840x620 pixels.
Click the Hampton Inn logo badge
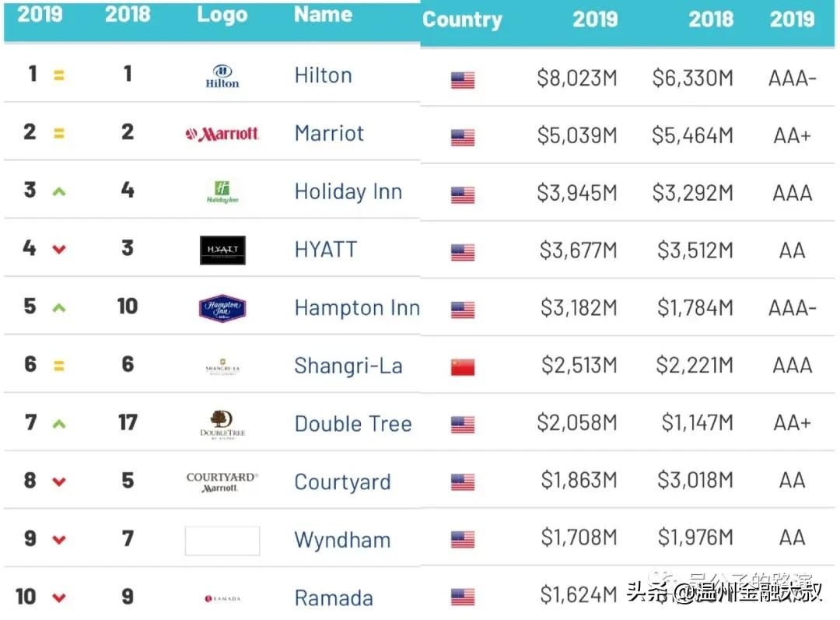point(222,308)
